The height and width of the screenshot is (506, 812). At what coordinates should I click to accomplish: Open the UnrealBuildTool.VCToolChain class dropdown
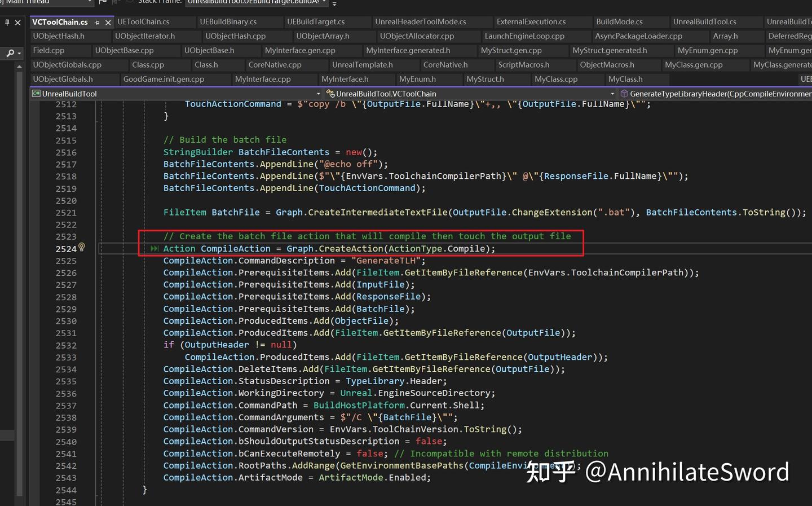pos(612,94)
